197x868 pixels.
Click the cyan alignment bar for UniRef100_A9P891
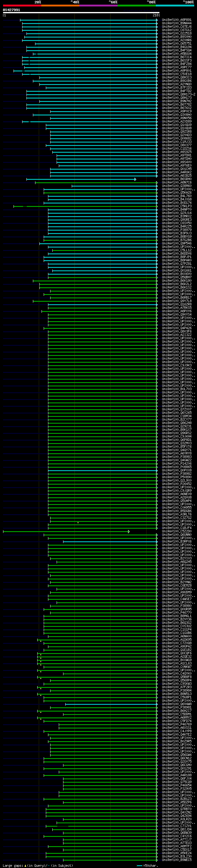click(x=89, y=20)
